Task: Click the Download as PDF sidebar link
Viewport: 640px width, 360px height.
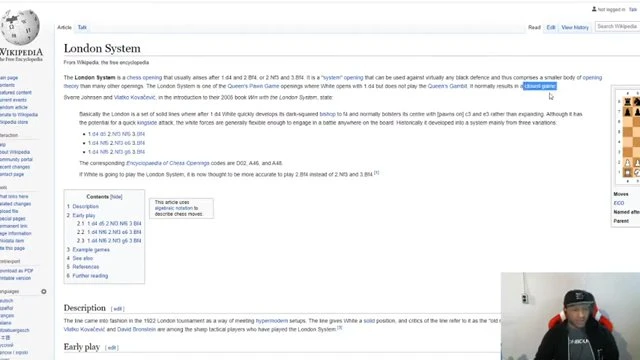Action: coord(16,271)
